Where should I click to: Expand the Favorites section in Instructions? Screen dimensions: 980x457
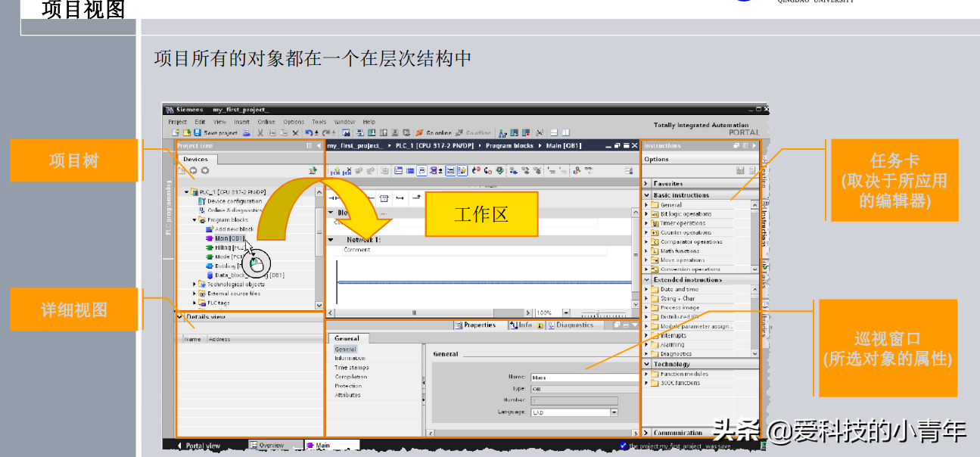[x=646, y=183]
